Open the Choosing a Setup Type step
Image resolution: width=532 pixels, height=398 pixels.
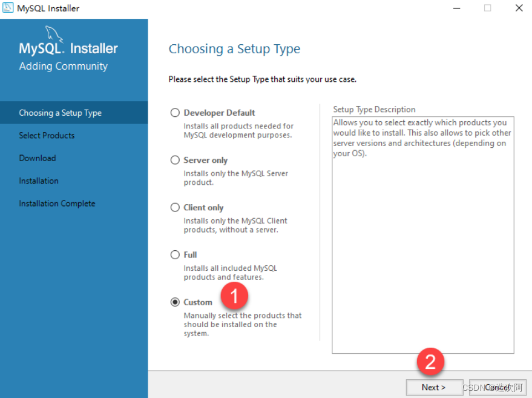tap(74, 113)
